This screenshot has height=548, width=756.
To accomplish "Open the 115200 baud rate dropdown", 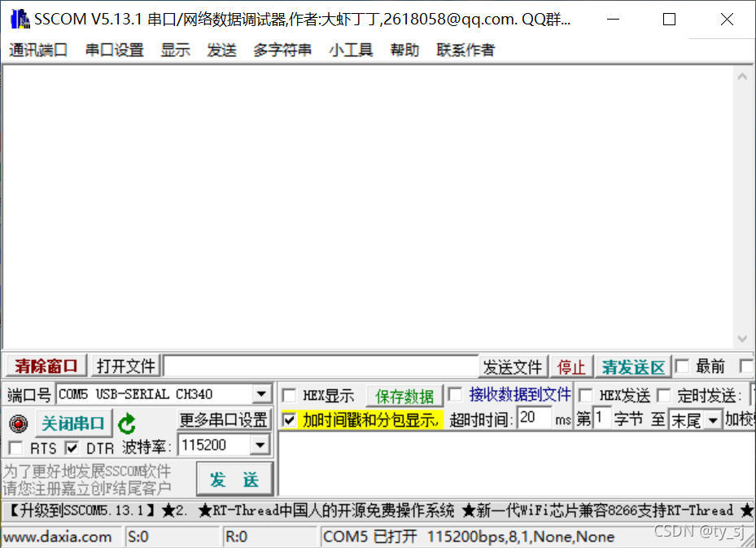I will coord(262,445).
